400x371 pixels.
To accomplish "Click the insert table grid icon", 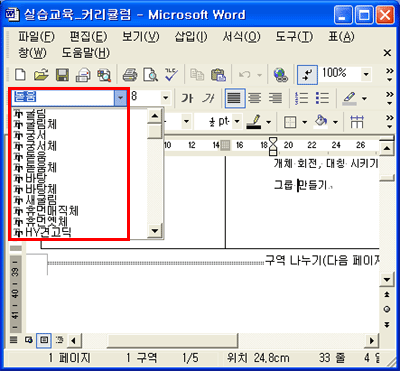I will pyautogui.click(x=357, y=122).
